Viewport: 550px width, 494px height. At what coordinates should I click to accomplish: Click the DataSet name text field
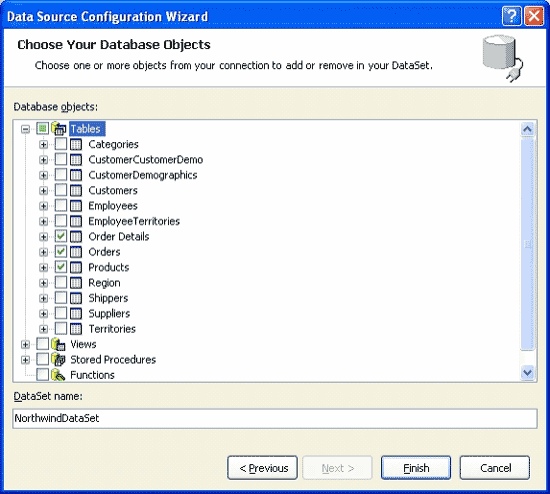[x=275, y=418]
